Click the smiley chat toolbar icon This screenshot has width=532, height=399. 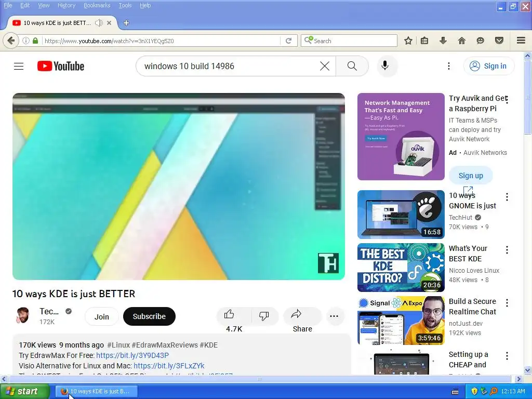click(x=480, y=41)
